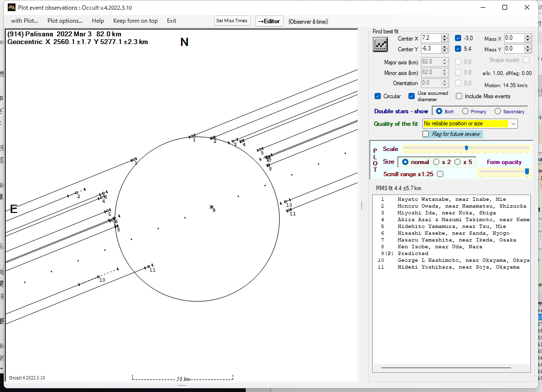542x392 pixels.
Task: Click the Center X input field
Action: (430, 38)
